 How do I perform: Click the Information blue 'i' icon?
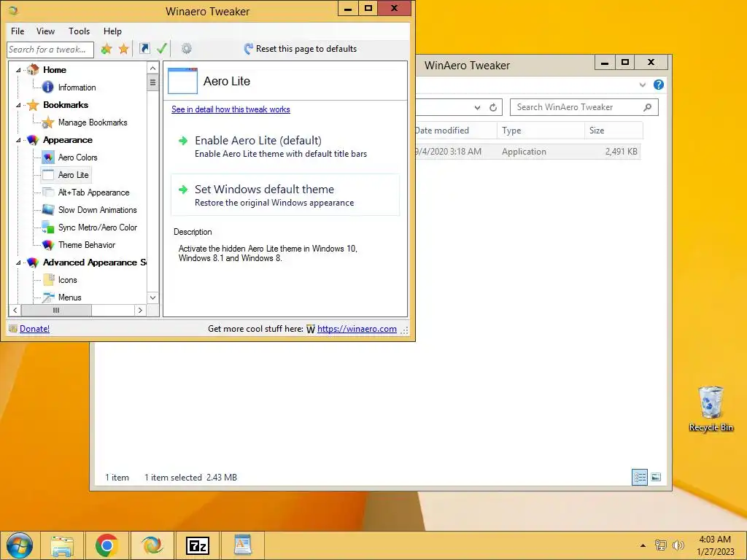pyautogui.click(x=48, y=87)
